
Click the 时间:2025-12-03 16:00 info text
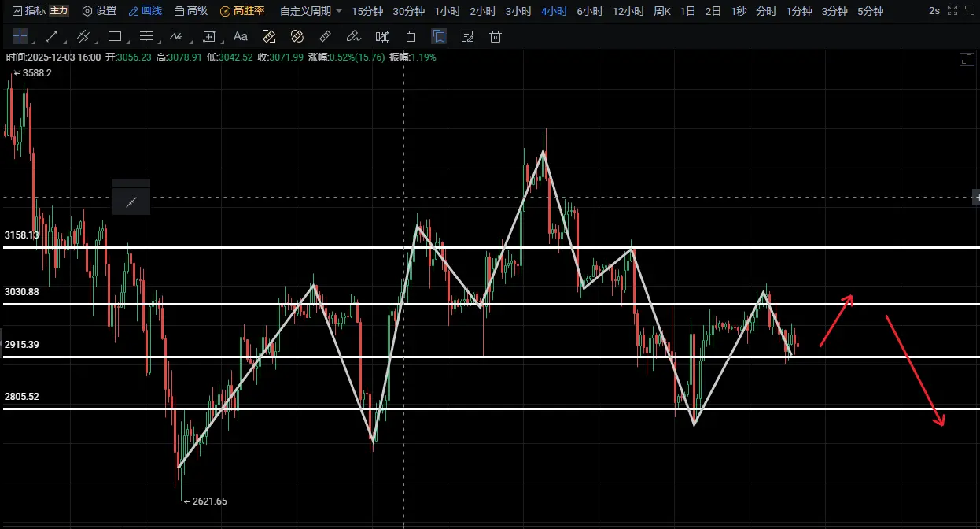click(53, 57)
